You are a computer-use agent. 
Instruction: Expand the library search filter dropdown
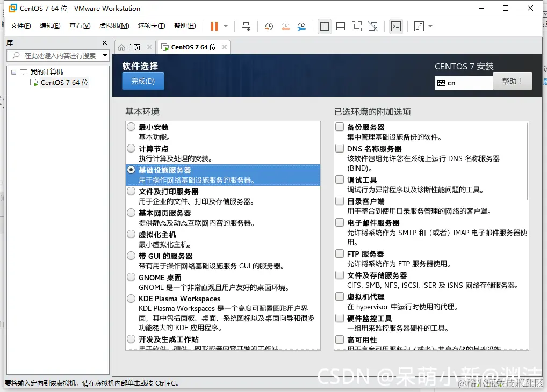pyautogui.click(x=105, y=55)
